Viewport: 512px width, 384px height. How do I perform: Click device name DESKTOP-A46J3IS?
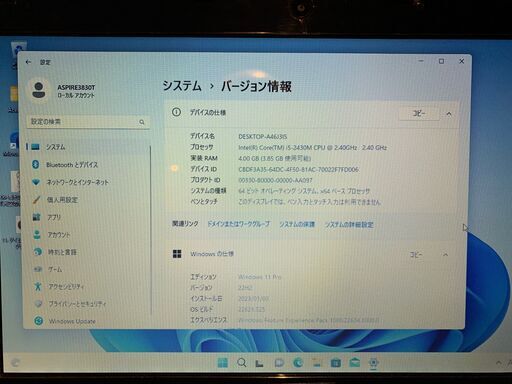tap(263, 136)
